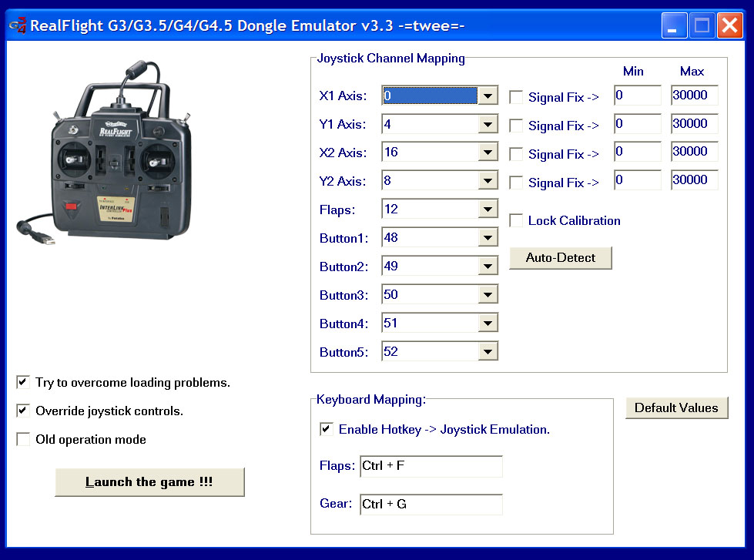Enable Signal Fix for Y2 Axis
754x560 pixels.
[516, 183]
